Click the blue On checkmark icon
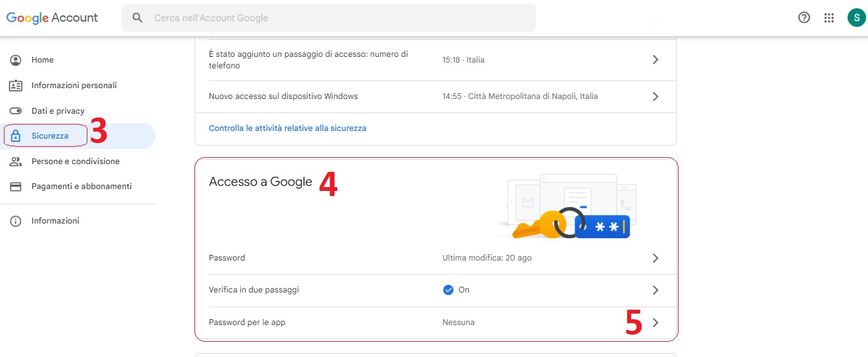Image resolution: width=868 pixels, height=357 pixels. [x=448, y=290]
